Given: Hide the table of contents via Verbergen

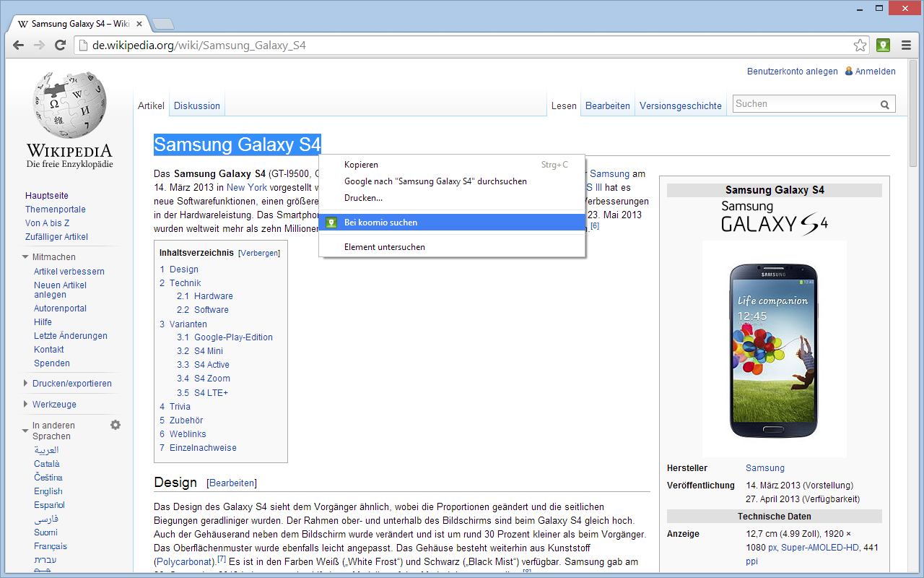Looking at the screenshot, I should 259,254.
